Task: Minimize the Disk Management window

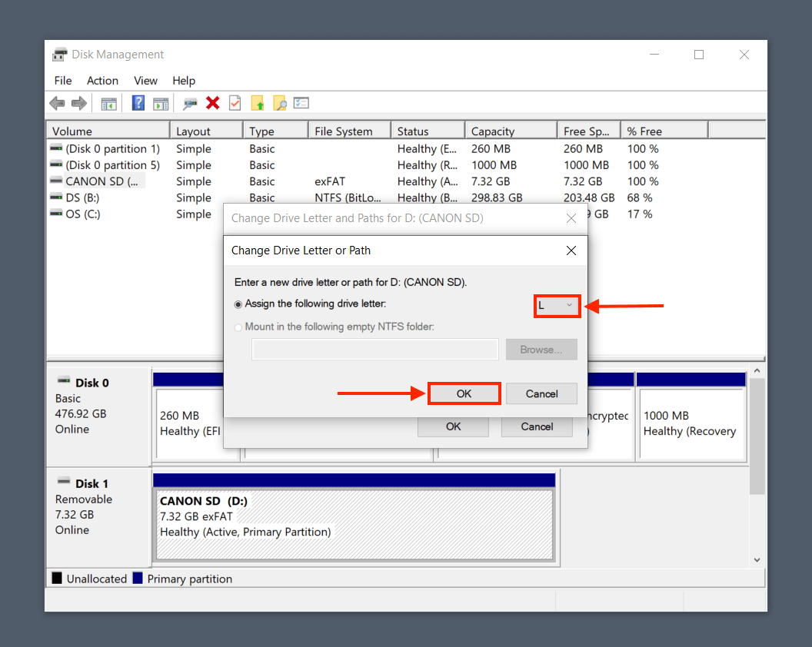Action: [654, 55]
